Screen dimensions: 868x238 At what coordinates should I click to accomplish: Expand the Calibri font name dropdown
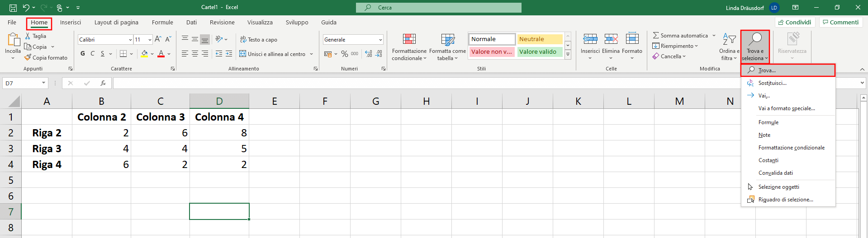click(130, 40)
